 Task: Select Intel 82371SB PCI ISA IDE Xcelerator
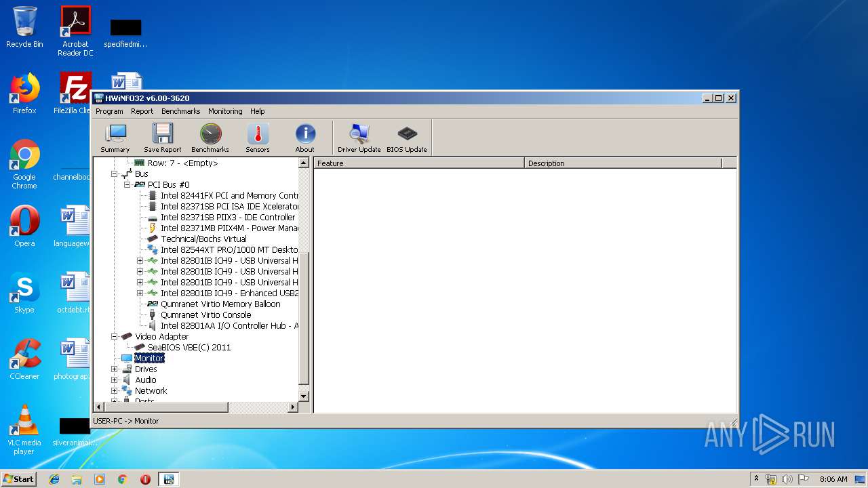pyautogui.click(x=229, y=207)
